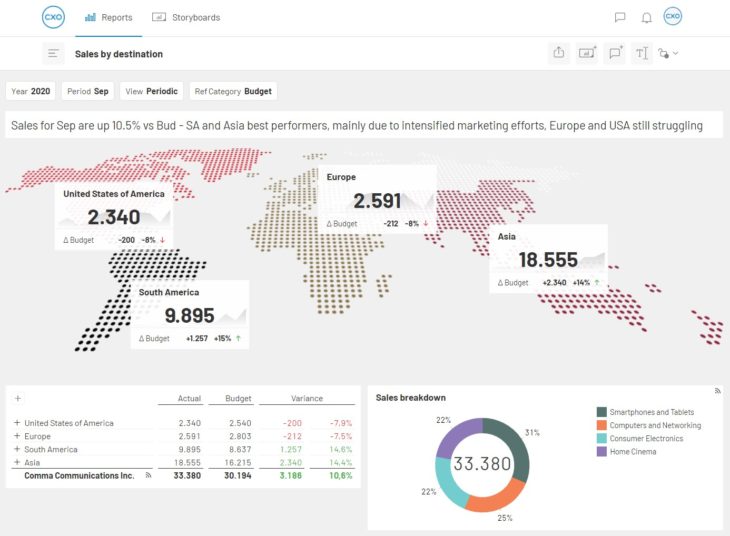
Task: Open the CXO user profile avatar
Action: [673, 17]
